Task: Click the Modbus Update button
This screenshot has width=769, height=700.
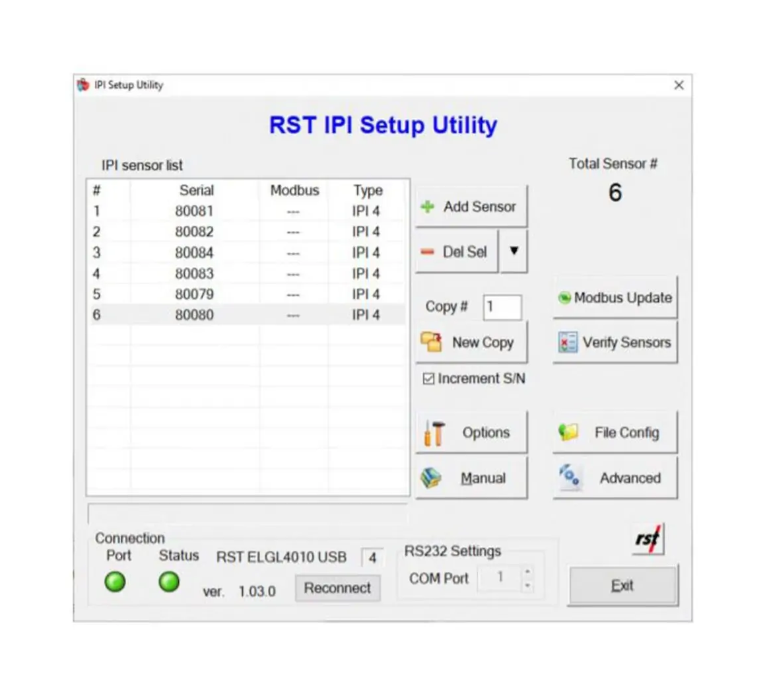Action: pos(615,298)
